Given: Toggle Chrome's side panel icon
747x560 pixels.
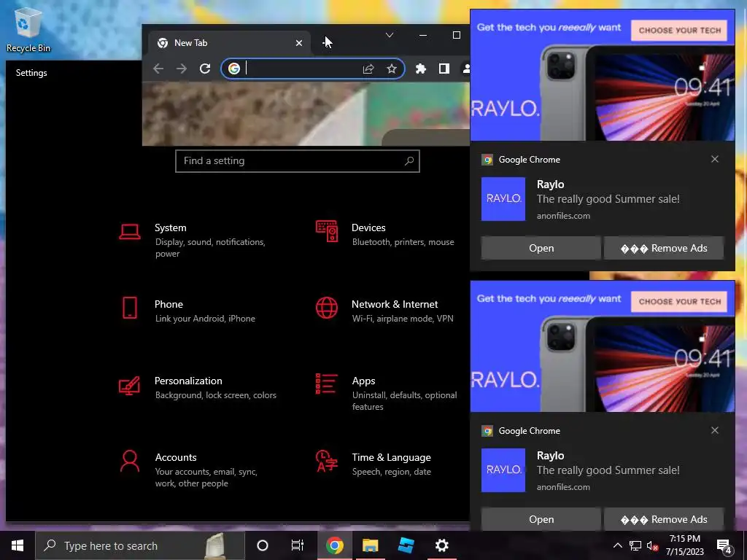Looking at the screenshot, I should tap(444, 69).
